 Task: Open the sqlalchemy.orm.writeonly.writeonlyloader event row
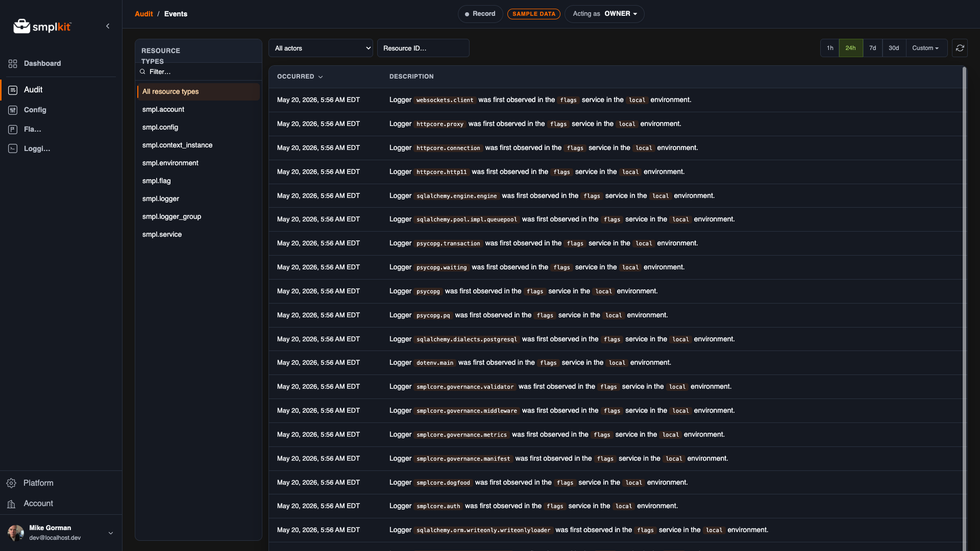point(616,530)
